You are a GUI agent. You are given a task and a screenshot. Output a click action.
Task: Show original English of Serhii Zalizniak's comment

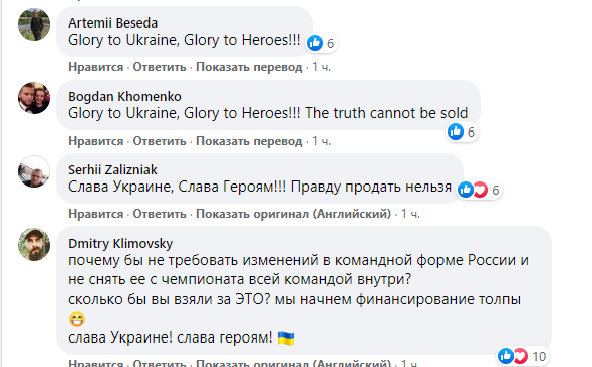(293, 214)
